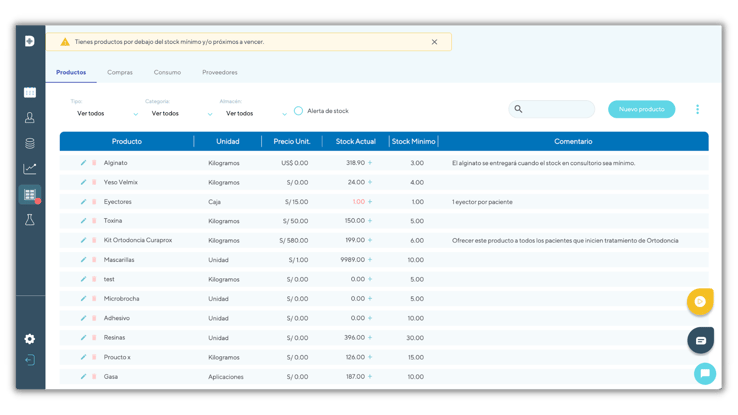Open the patients person icon in sidebar
Image resolution: width=738 pixels, height=415 pixels.
pos(30,118)
